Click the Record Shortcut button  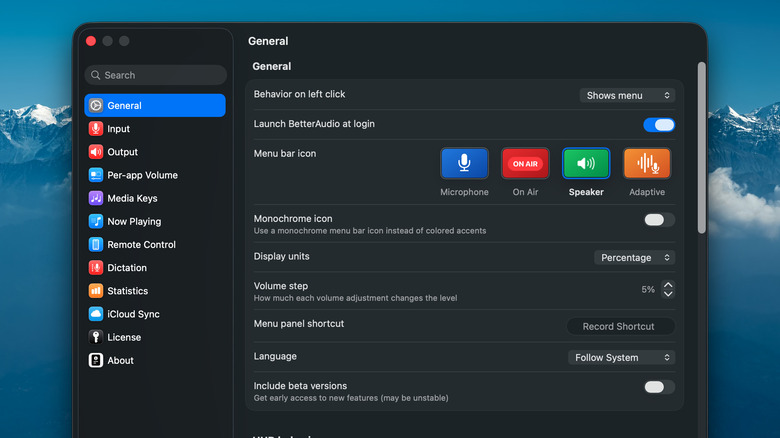point(621,327)
